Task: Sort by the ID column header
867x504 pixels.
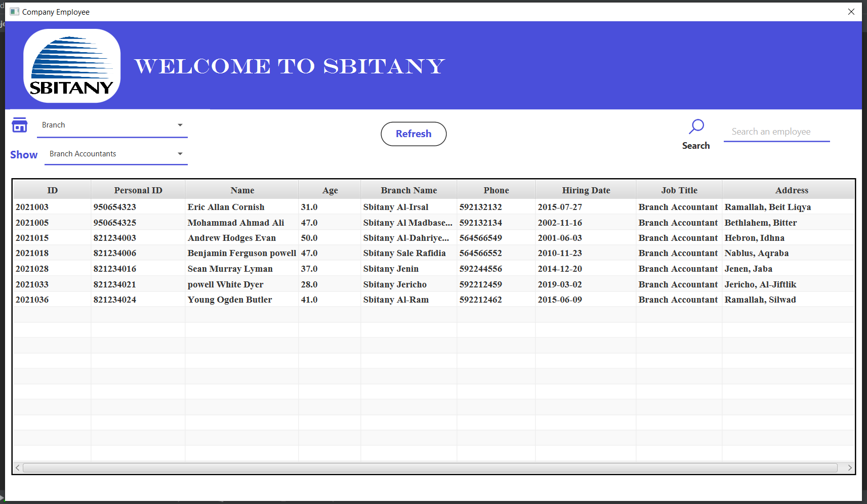Action: [52, 190]
